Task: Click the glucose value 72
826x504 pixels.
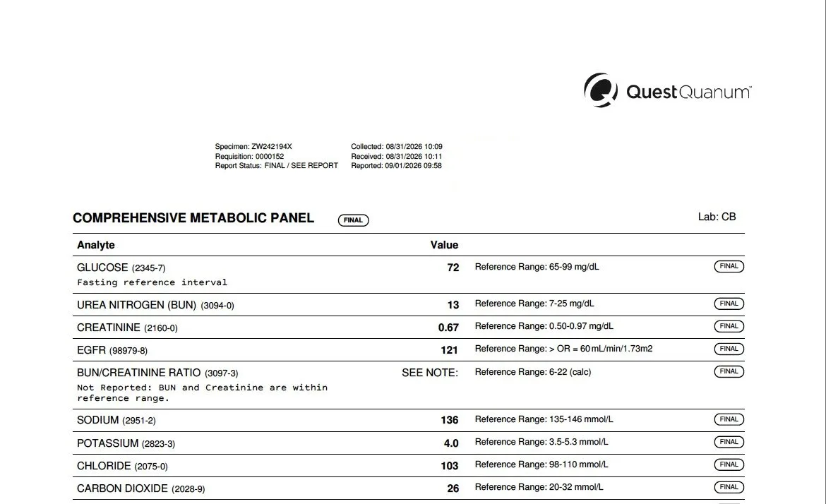Action: pyautogui.click(x=453, y=268)
